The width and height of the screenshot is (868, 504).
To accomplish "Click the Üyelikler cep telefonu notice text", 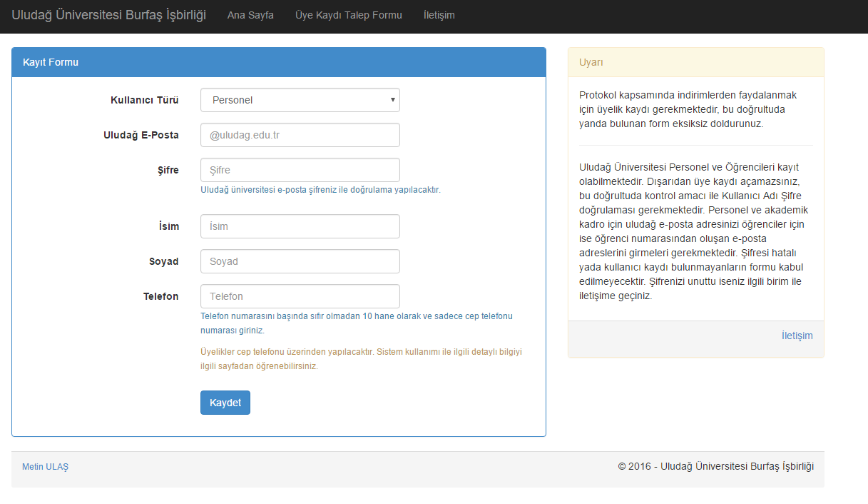I will point(362,359).
